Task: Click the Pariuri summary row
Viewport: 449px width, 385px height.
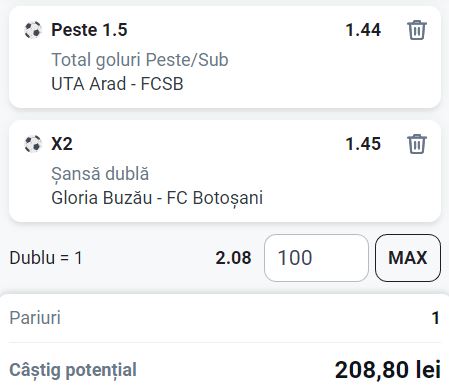Action: coord(224,318)
